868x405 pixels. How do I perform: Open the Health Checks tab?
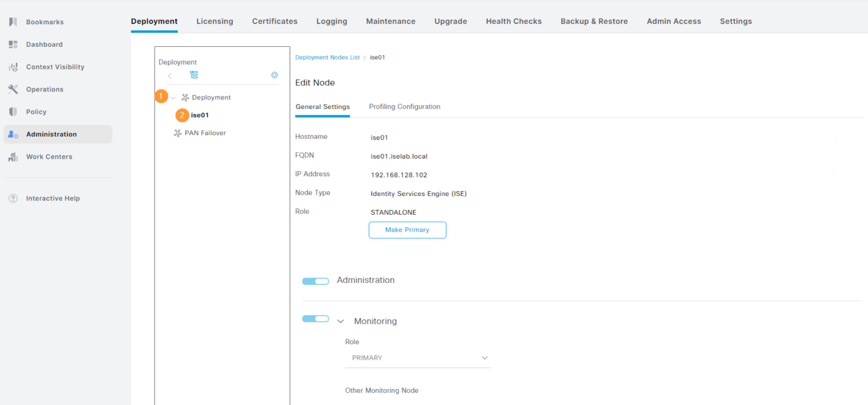point(514,21)
